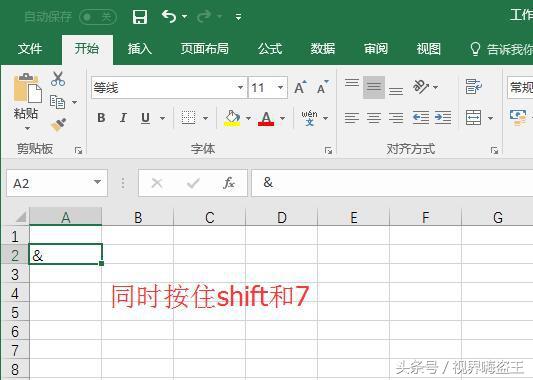Open the 文件 (File) tab
The height and width of the screenshot is (380, 533).
pos(30,49)
